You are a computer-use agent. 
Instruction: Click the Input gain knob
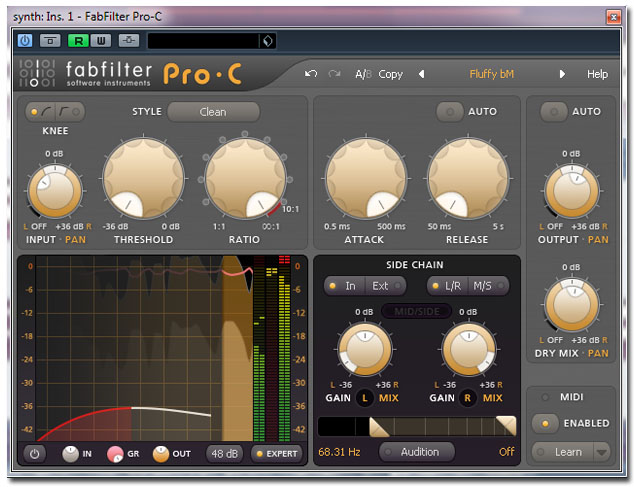pos(55,191)
